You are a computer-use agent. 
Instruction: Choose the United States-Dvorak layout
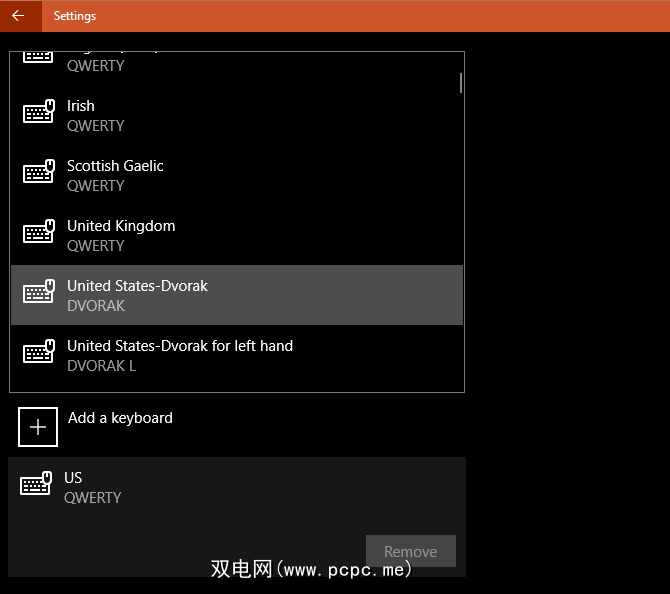pyautogui.click(x=237, y=295)
